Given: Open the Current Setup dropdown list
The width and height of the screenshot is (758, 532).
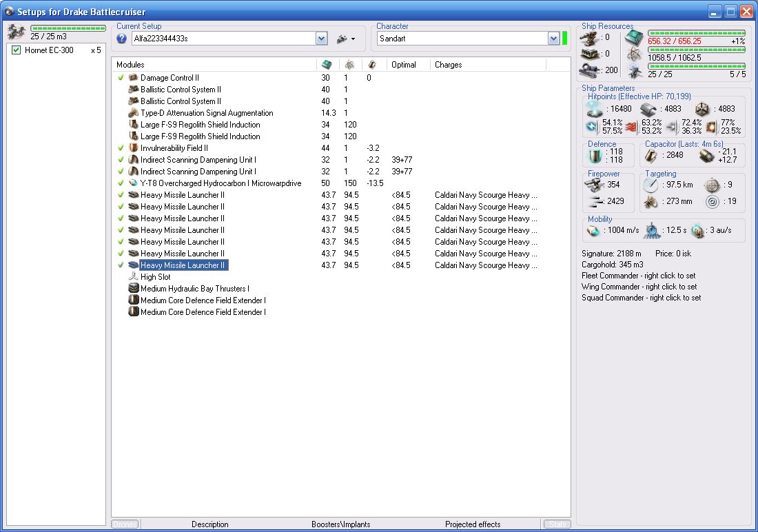Looking at the screenshot, I should tap(321, 39).
